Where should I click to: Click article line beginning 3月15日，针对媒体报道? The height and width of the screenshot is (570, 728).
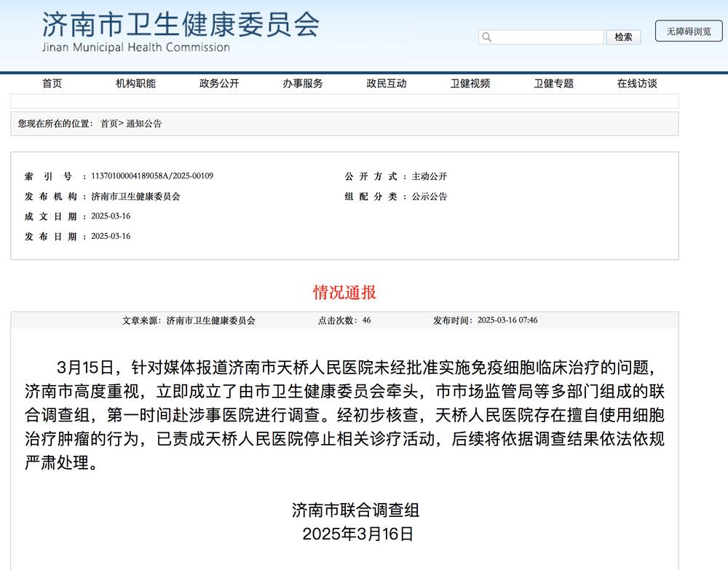[356, 368]
